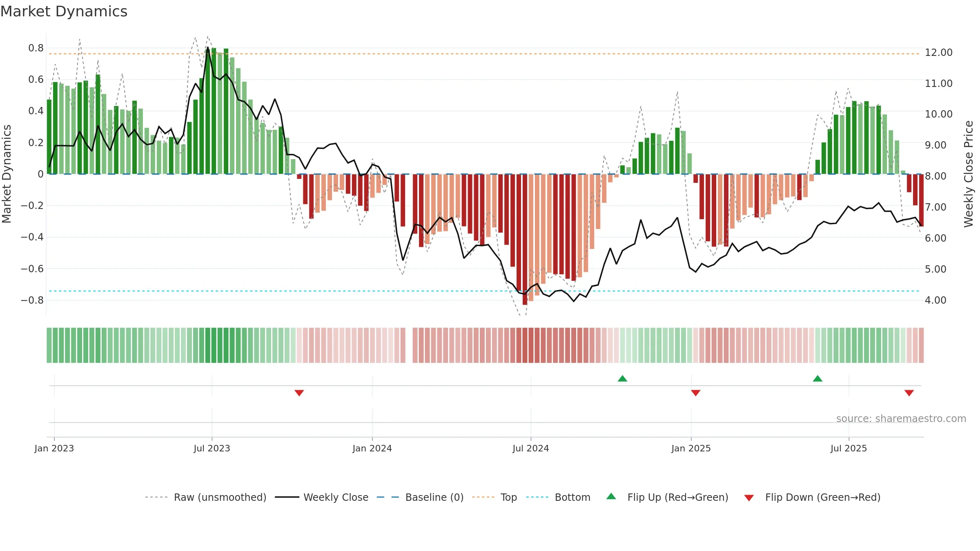Click the red Flip Down triangle in legend
This screenshot has width=980, height=551.
(x=749, y=498)
